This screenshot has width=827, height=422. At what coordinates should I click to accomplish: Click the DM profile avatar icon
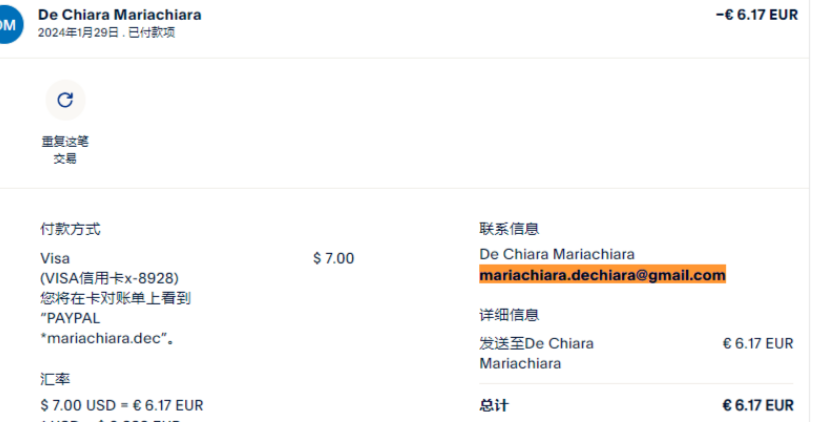point(10,24)
